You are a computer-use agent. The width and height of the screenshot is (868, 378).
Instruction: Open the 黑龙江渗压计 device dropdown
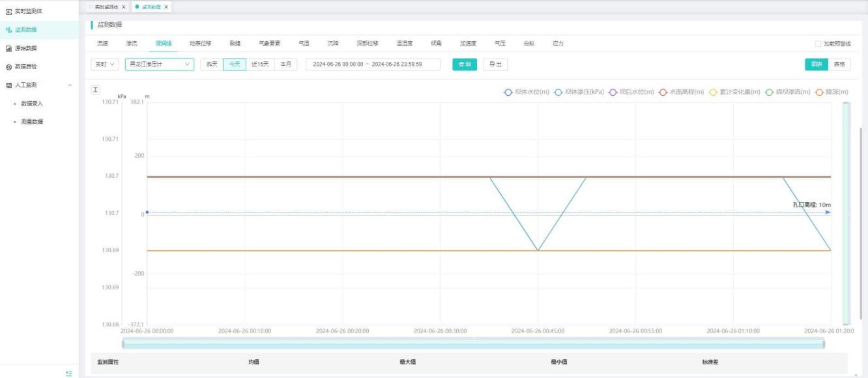pyautogui.click(x=159, y=65)
